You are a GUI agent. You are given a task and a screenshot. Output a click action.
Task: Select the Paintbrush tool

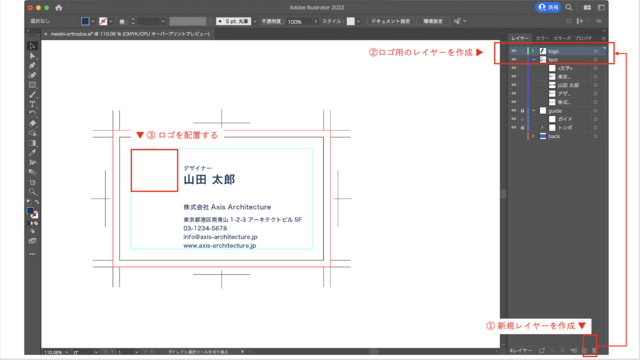(32, 95)
